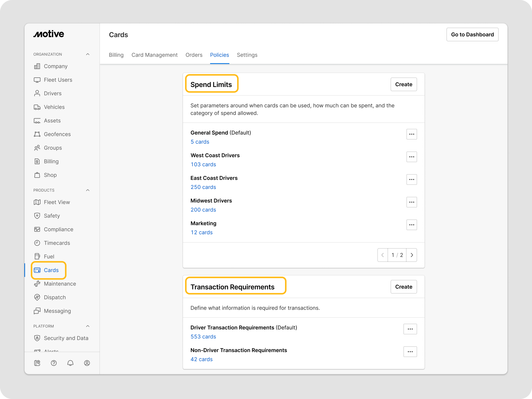The image size is (532, 399).
Task: Collapse the Platform section chevron
Action: tap(88, 326)
